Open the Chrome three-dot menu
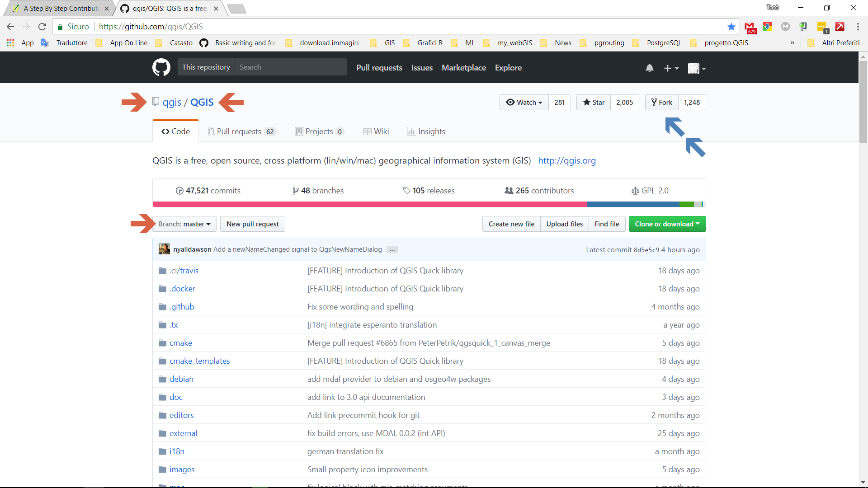Viewport: 868px width, 488px height. pyautogui.click(x=858, y=27)
